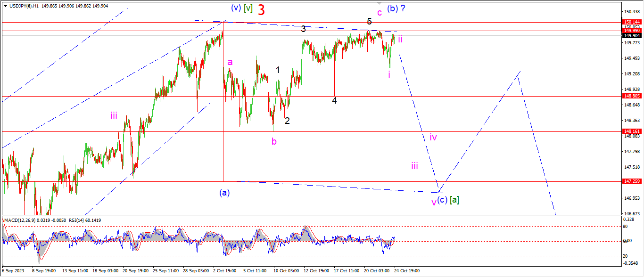Select the green [a] wave label
This screenshot has width=644, height=277.
tap(454, 200)
